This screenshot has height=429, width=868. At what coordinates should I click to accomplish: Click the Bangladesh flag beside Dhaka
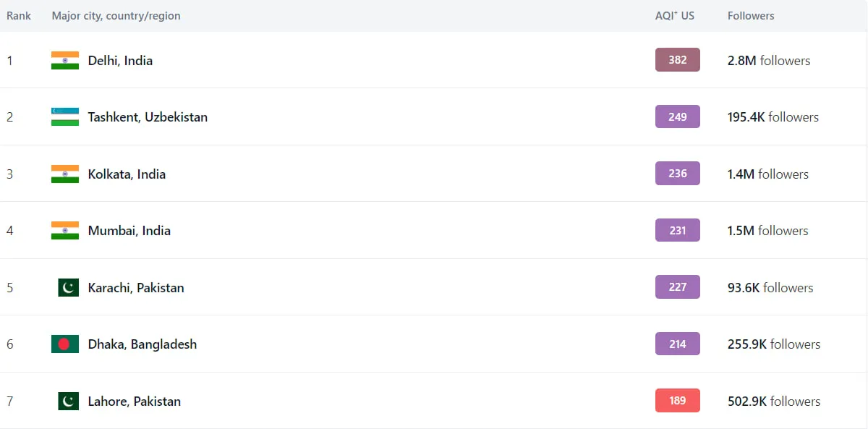coord(65,344)
